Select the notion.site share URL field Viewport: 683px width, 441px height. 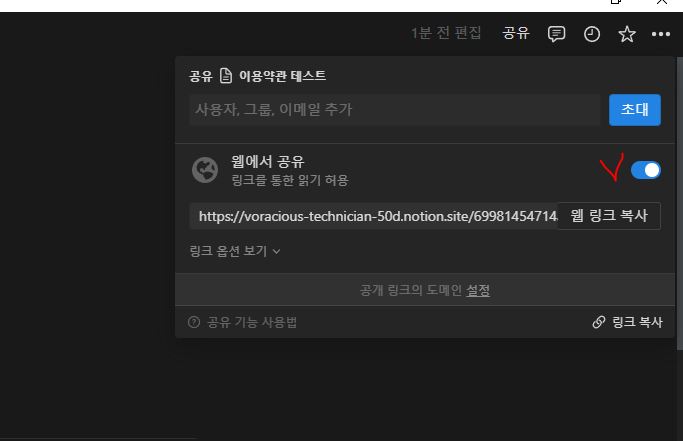point(373,216)
